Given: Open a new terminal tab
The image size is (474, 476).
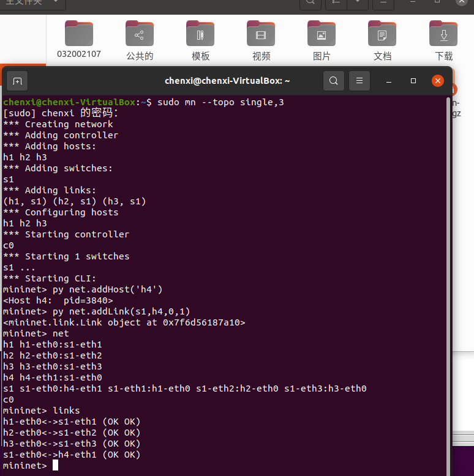Looking at the screenshot, I should 17,81.
